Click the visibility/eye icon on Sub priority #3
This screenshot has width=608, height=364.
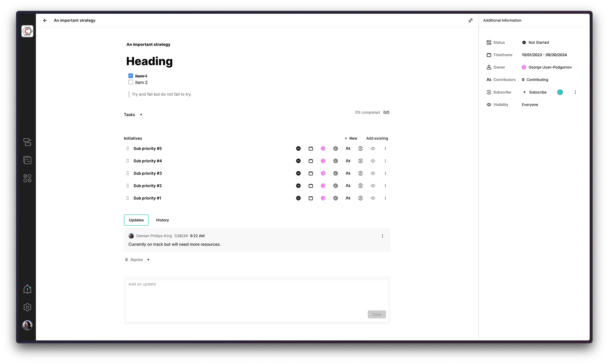(x=373, y=173)
